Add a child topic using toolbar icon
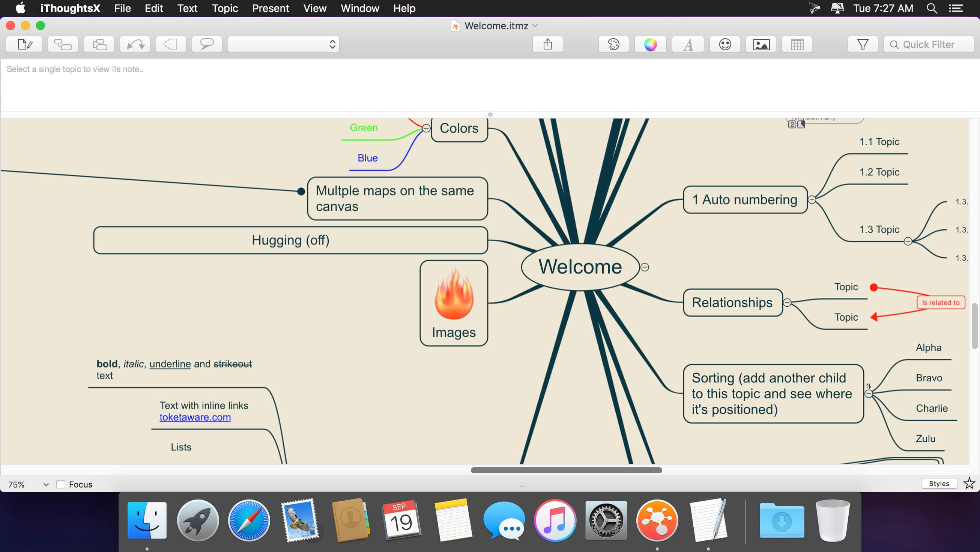 click(x=63, y=45)
